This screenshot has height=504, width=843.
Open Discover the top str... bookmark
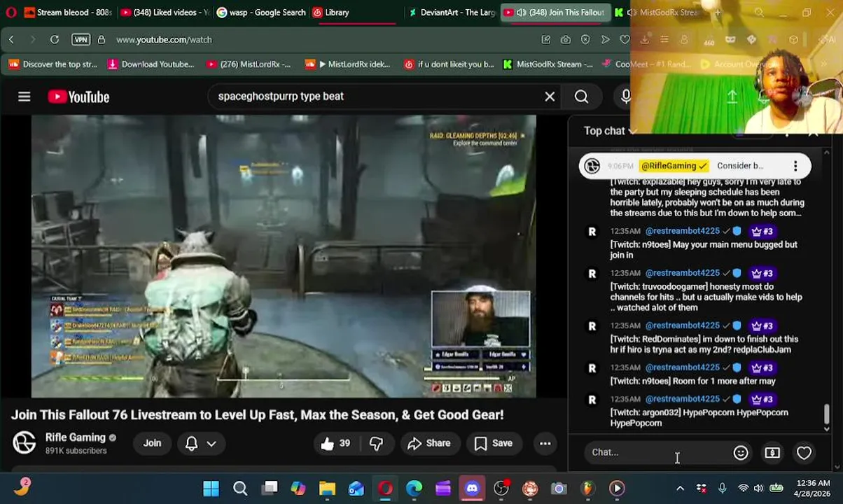(x=53, y=64)
